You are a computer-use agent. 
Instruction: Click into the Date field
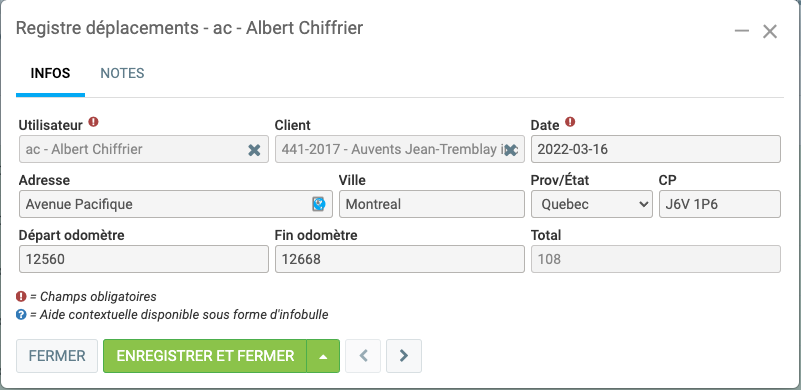655,149
